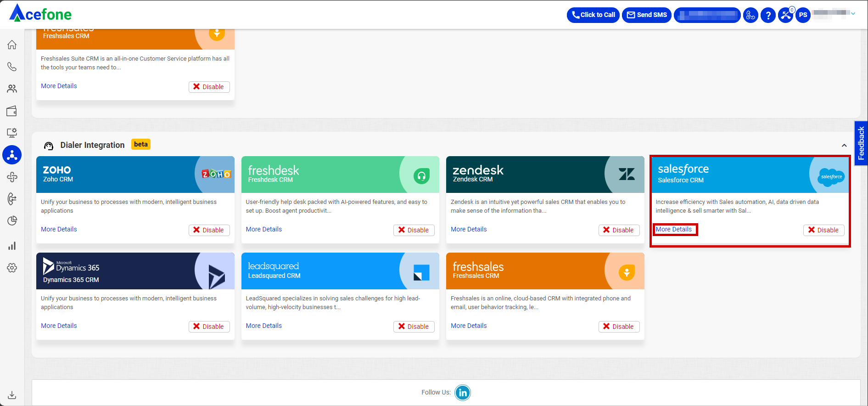
Task: Open the settings gear sidebar icon
Action: [x=12, y=268]
